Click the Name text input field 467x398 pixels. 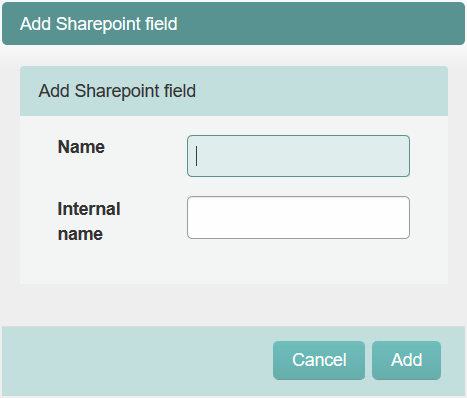point(298,156)
